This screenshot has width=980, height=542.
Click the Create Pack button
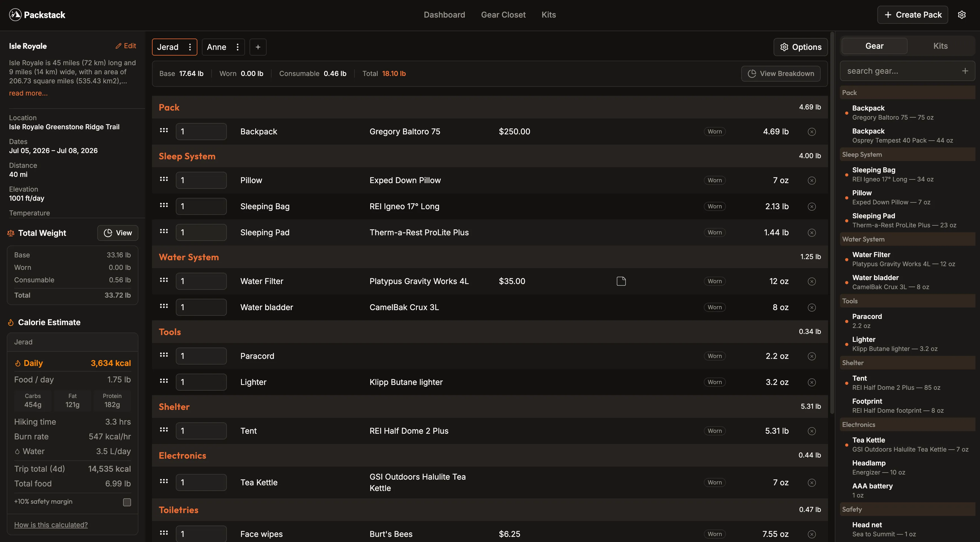click(913, 15)
